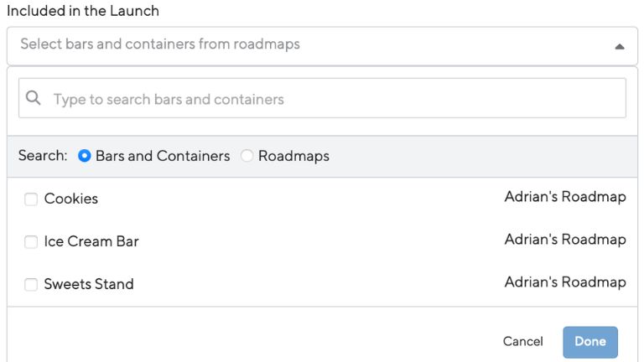Open the Select bars and containers combo box

(x=322, y=46)
